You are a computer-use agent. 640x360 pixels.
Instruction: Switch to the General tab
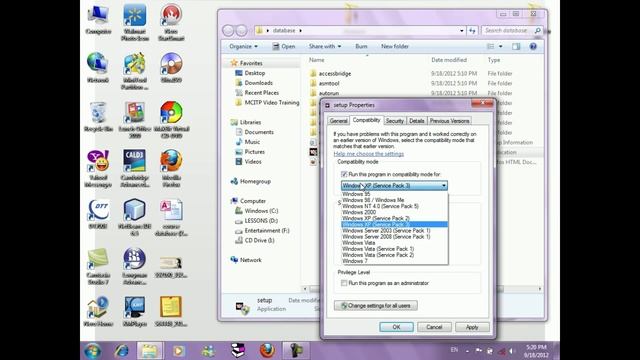(338, 121)
